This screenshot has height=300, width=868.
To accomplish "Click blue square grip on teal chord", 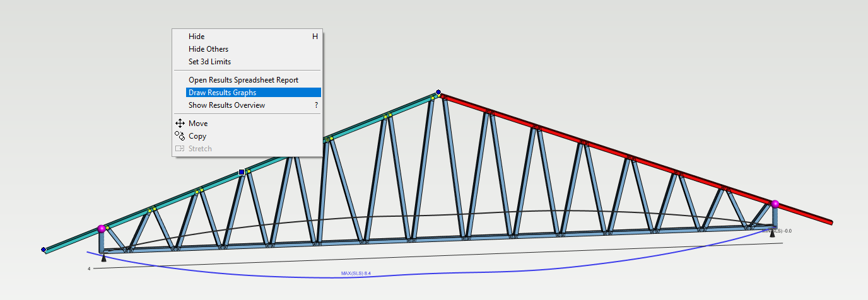I will (x=242, y=172).
